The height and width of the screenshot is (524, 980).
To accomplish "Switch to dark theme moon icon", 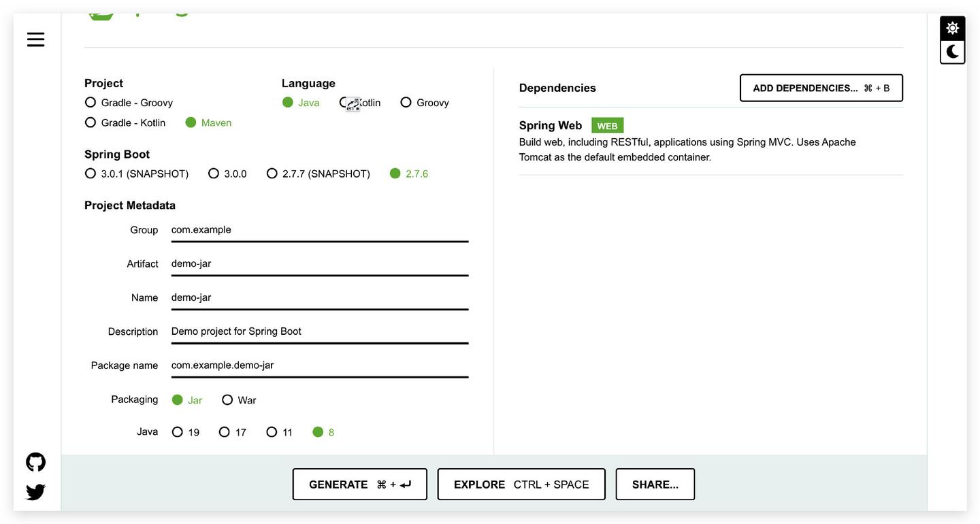I will click(952, 52).
